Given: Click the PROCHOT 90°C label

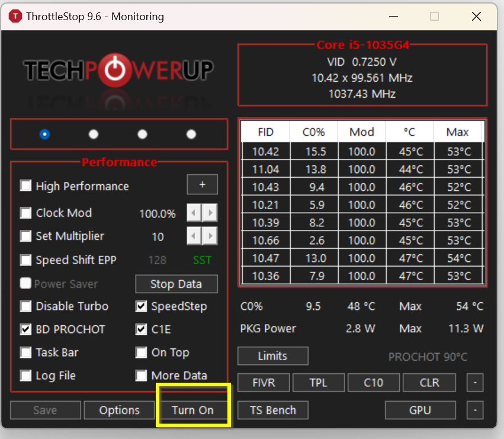Looking at the screenshot, I should (428, 357).
